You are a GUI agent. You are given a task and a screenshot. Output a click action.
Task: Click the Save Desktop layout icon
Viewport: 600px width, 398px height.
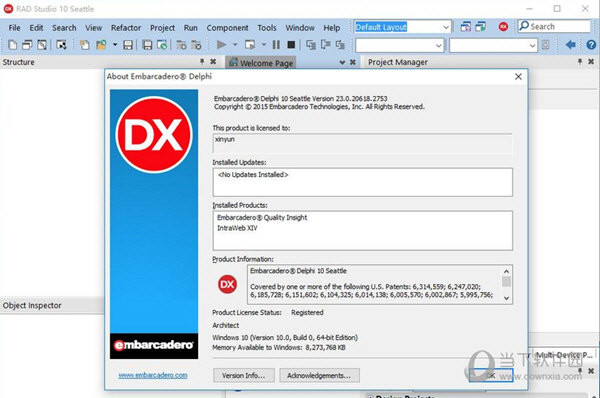(466, 26)
